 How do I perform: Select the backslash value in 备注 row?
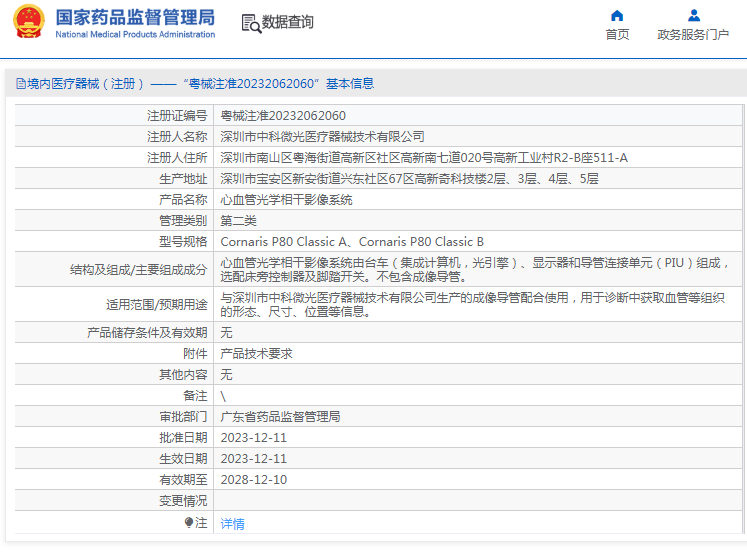click(x=223, y=396)
